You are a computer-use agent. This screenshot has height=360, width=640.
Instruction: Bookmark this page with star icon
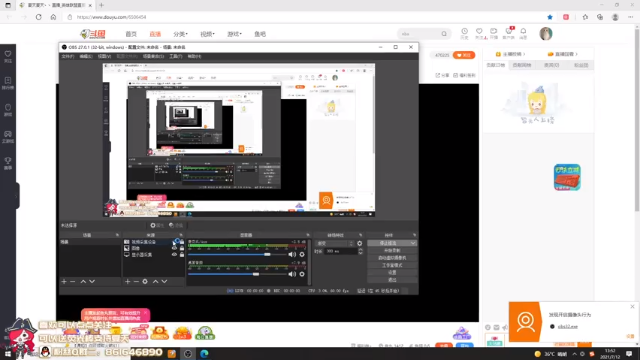(x=550, y=17)
